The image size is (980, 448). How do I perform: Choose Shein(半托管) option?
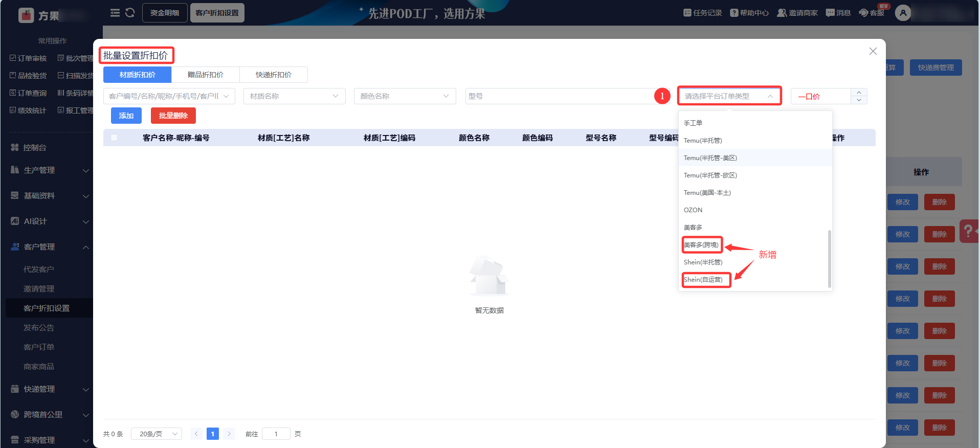click(x=755, y=262)
